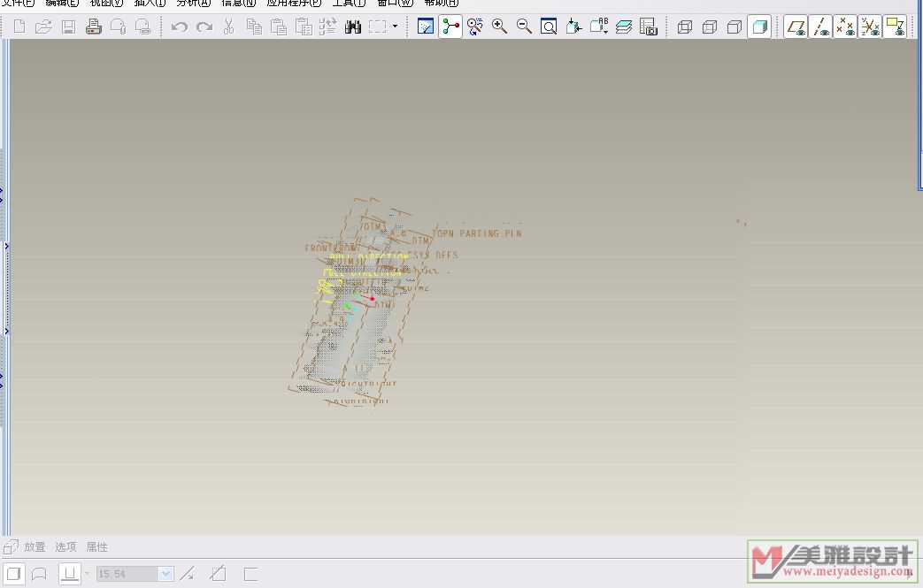Open the 选项 (Options) tab
923x588 pixels.
(x=65, y=547)
